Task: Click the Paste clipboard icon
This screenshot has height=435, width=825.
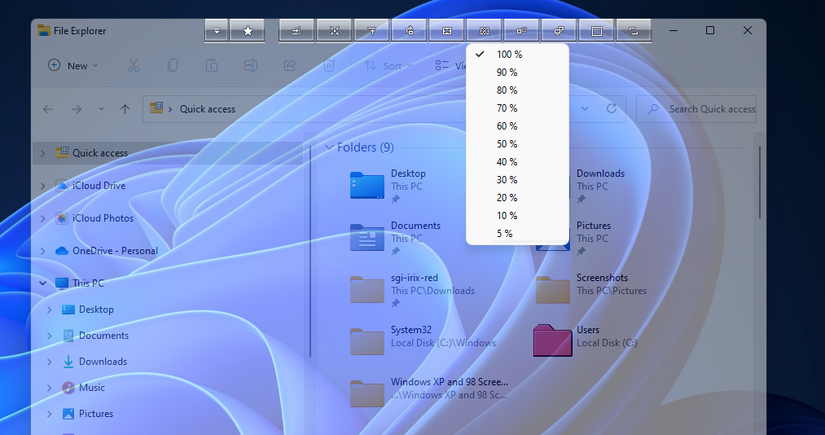Action: [212, 66]
